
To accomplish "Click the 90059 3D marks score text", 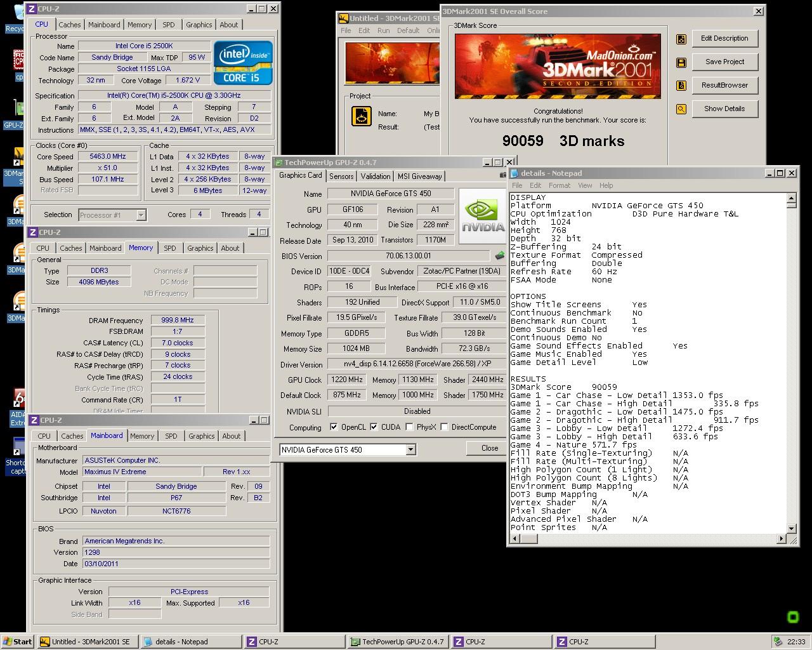I will pyautogui.click(x=563, y=141).
